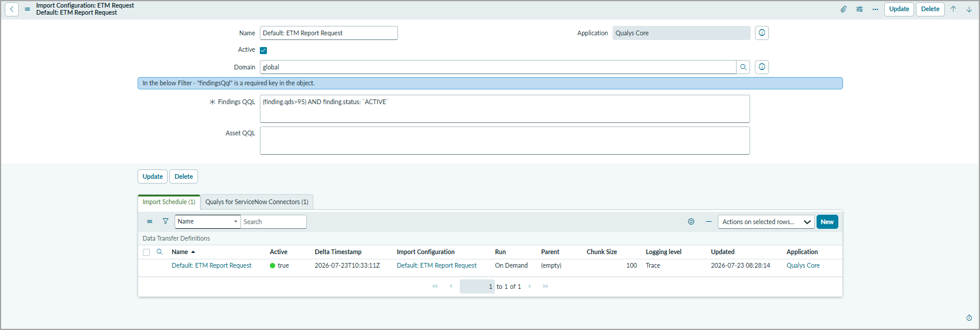This screenshot has height=330, width=980.
Task: Go to previous page of list
Action: coord(451,286)
